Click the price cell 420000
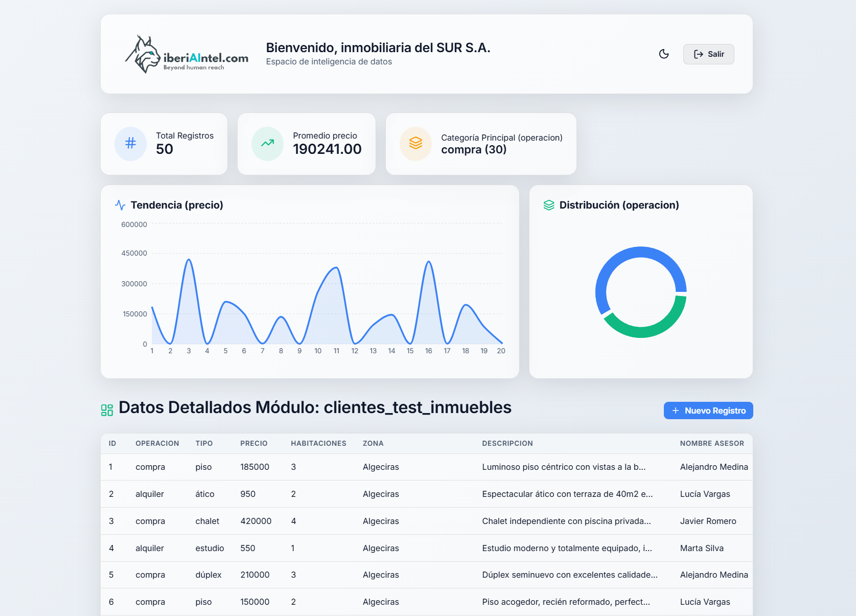 (256, 521)
